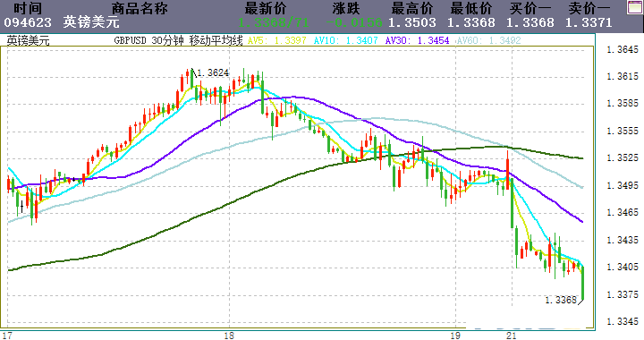The image size is (644, 340).
Task: Click date label 18 on time axis
Action: pyautogui.click(x=229, y=336)
